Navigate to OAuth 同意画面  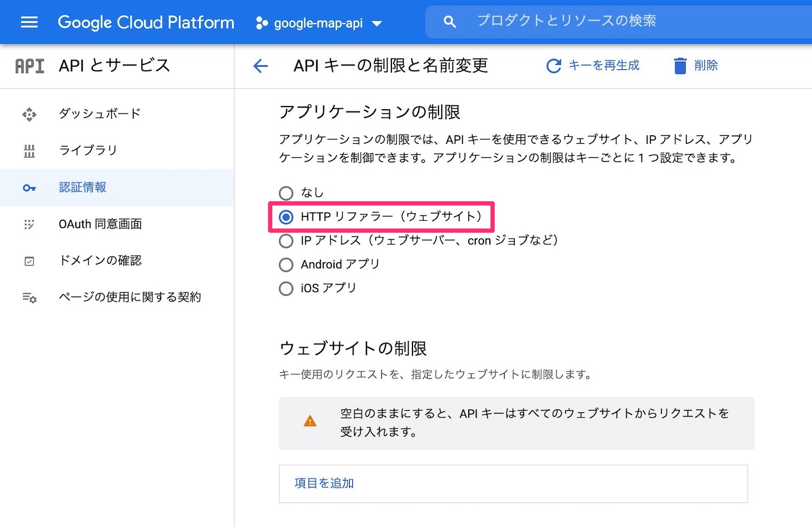[x=100, y=225]
